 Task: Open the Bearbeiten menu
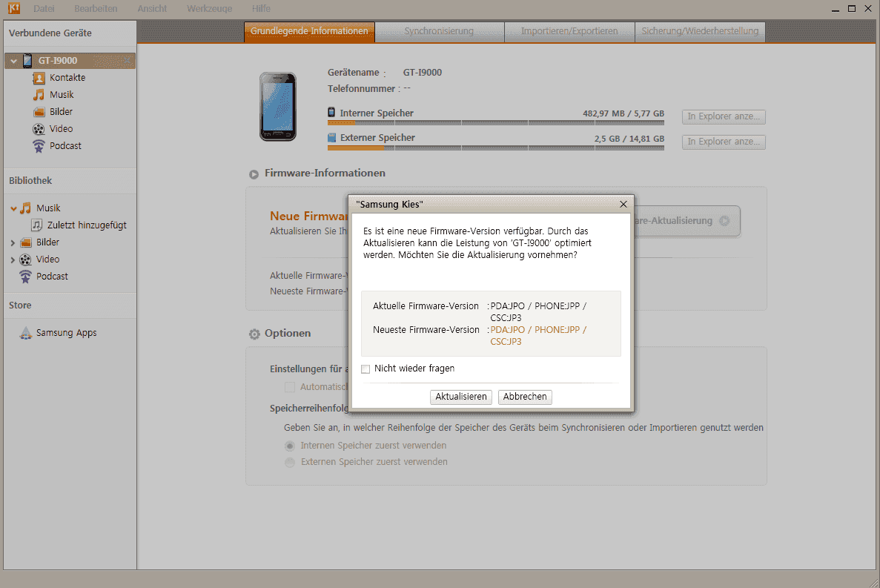pyautogui.click(x=96, y=8)
